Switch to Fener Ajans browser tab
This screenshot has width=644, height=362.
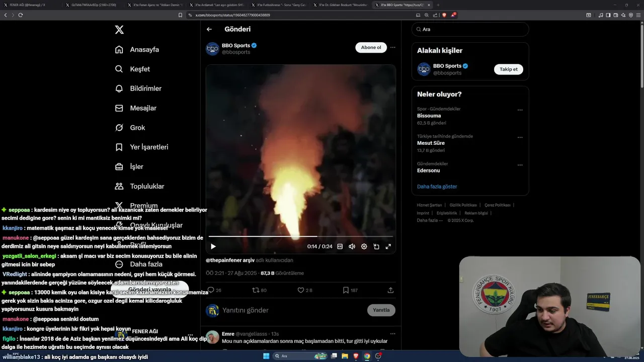[154, 5]
